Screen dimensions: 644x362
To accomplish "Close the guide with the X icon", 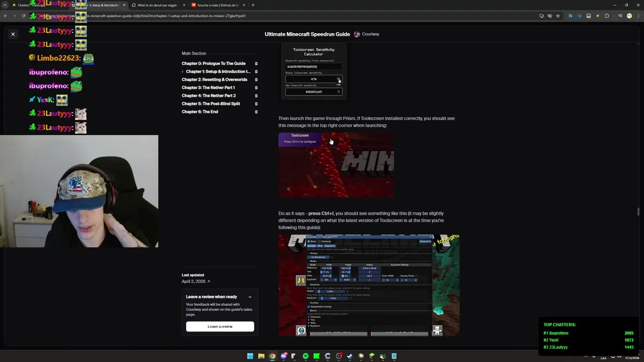I will 13,34.
